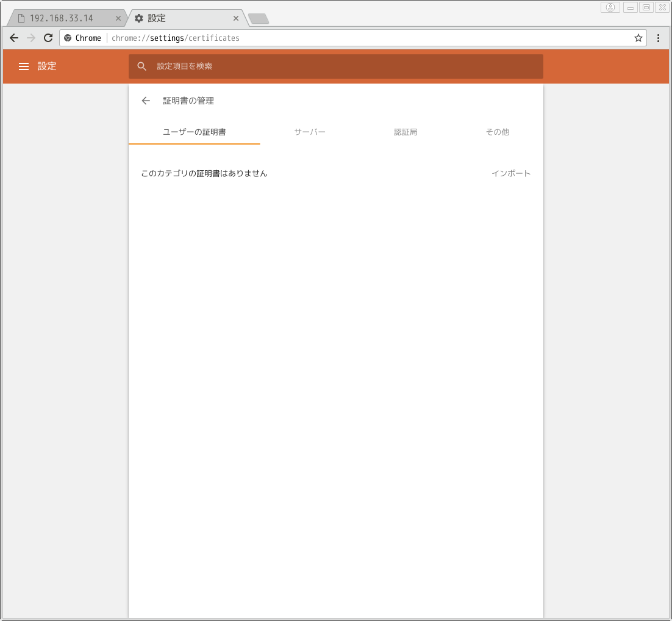Click the Chrome site info icon

[68, 38]
